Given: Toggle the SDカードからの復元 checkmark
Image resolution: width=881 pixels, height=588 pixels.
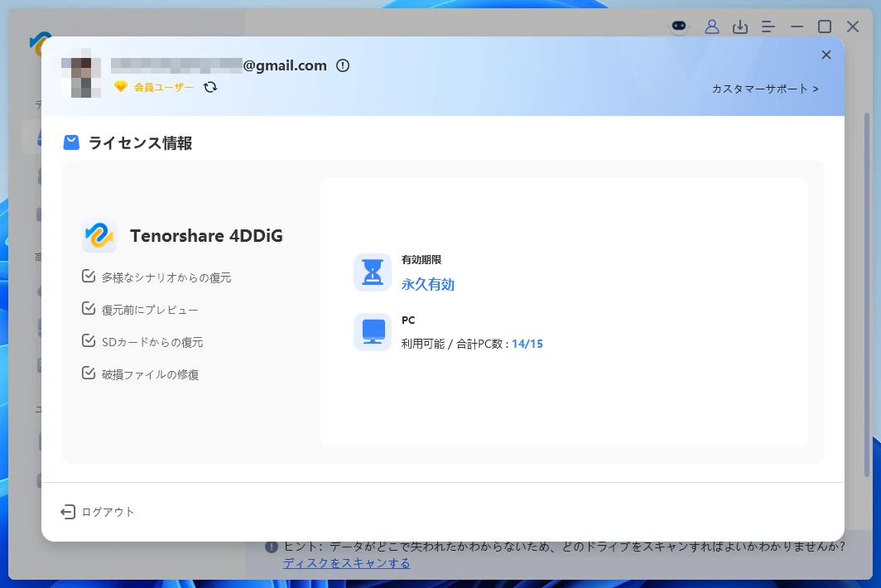Looking at the screenshot, I should coord(89,340).
